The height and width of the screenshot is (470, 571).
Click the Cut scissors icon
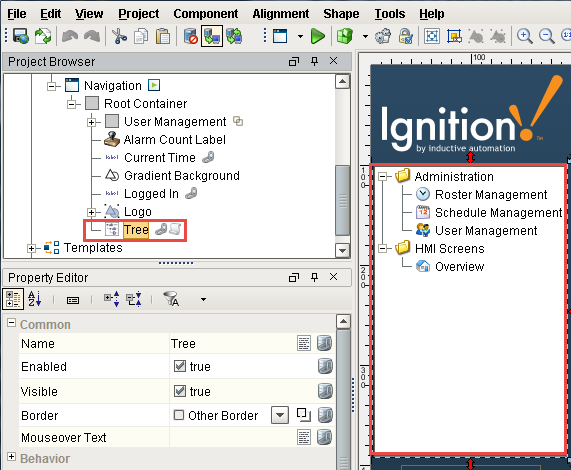[x=119, y=36]
